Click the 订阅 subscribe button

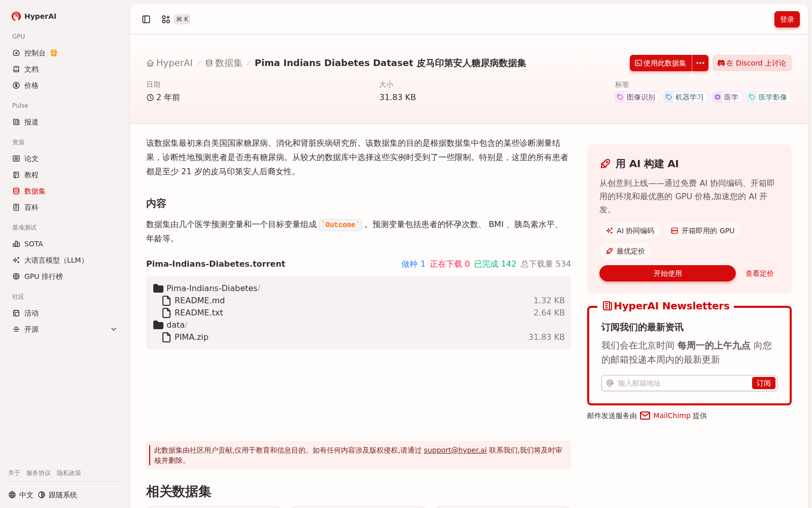point(763,383)
